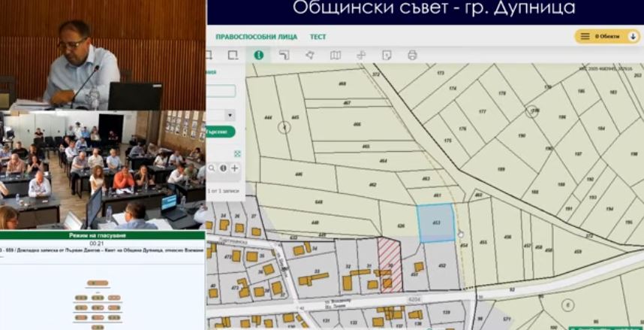The image size is (644, 330).
Task: Click the green Търсене search button
Action: point(221,132)
